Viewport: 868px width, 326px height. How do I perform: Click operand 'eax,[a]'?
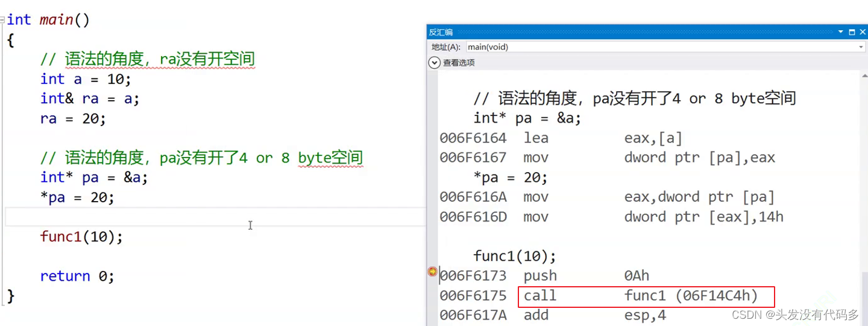(653, 138)
